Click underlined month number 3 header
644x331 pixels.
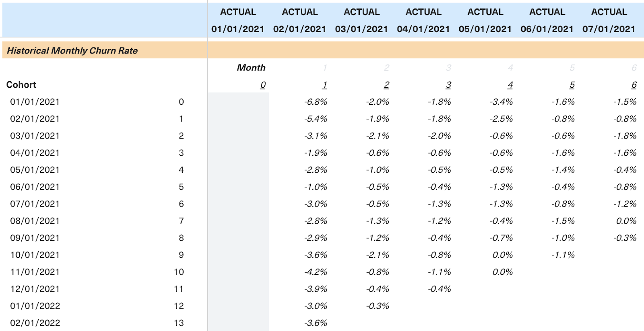[x=448, y=85]
